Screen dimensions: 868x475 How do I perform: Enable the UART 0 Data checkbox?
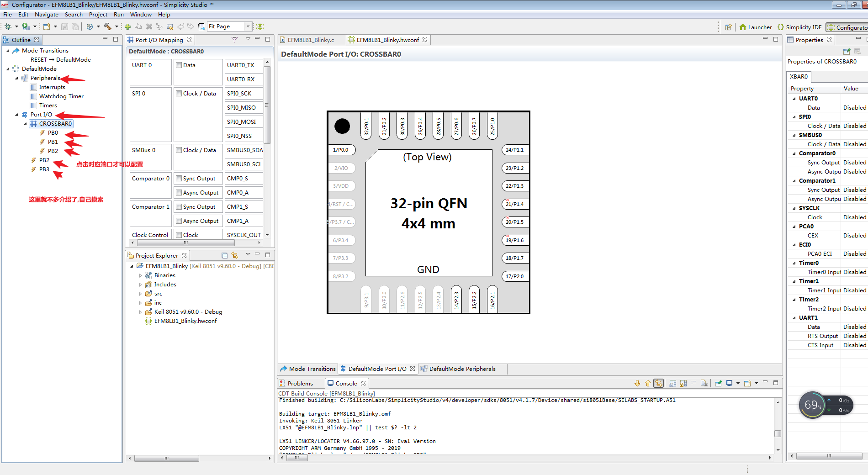[179, 65]
